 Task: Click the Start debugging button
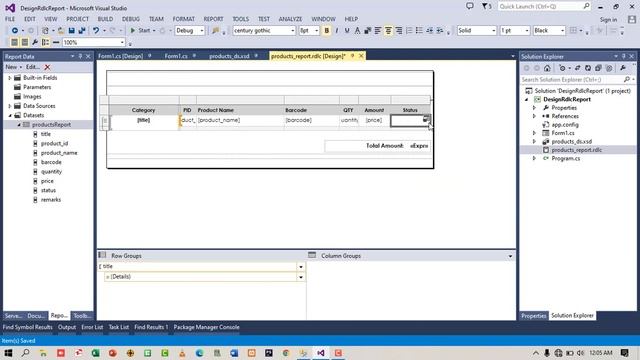[x=140, y=31]
